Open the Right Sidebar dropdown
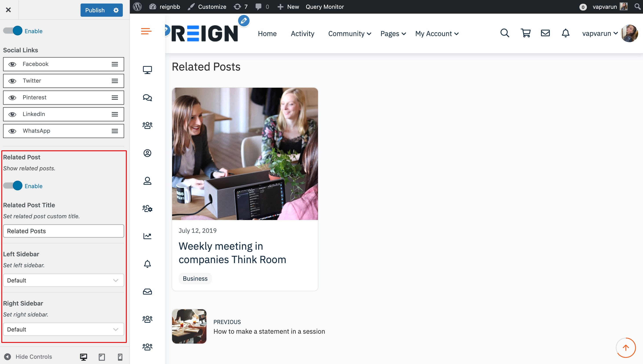Screen dimensions: 643x364 tap(63, 329)
